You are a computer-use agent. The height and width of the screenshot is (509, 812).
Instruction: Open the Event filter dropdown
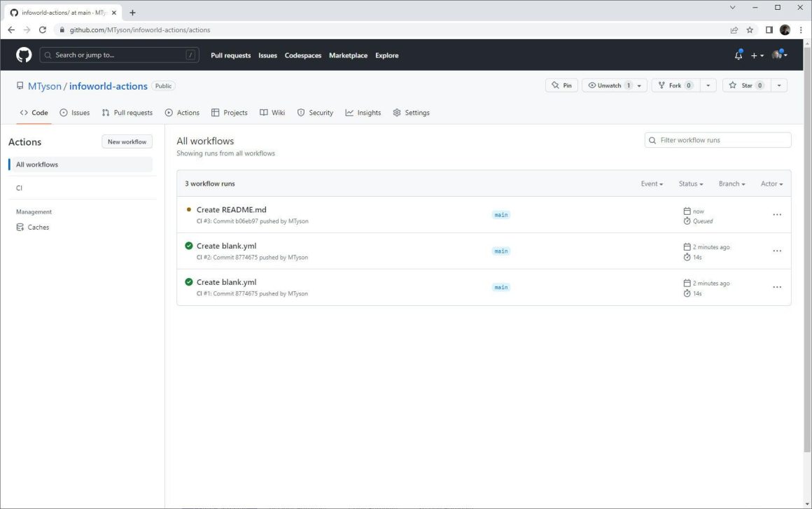coord(652,184)
